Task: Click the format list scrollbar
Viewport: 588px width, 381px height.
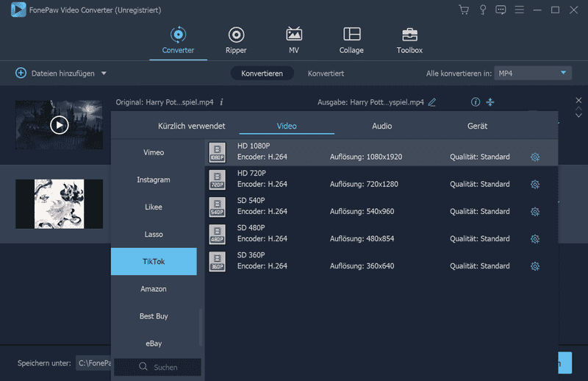Action: tap(201, 327)
